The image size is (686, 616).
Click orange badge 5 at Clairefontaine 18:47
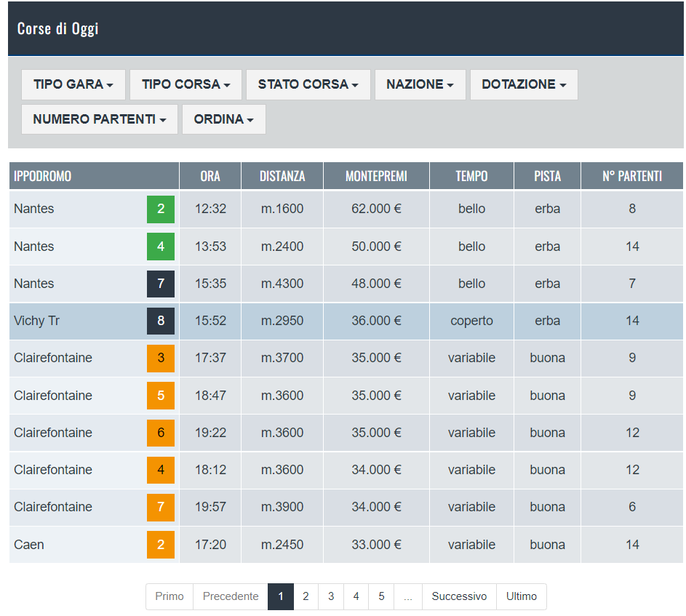161,396
